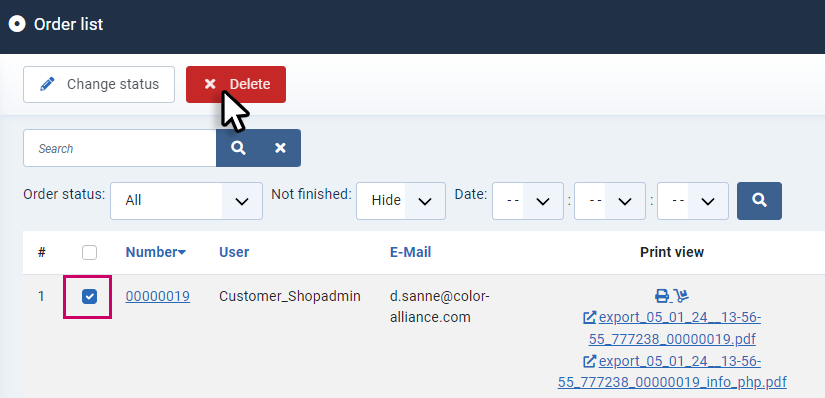Image resolution: width=825 pixels, height=398 pixels.
Task: Sort by the E-Mail column header
Action: click(x=410, y=252)
